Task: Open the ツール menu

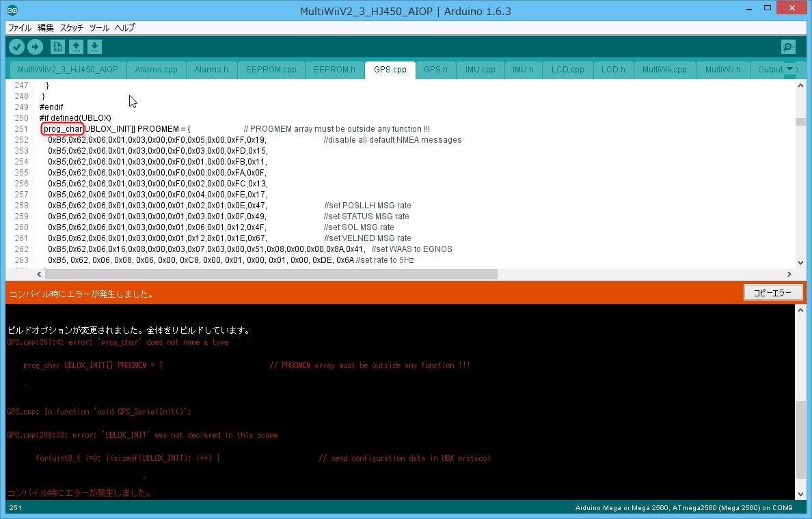Action: point(99,28)
